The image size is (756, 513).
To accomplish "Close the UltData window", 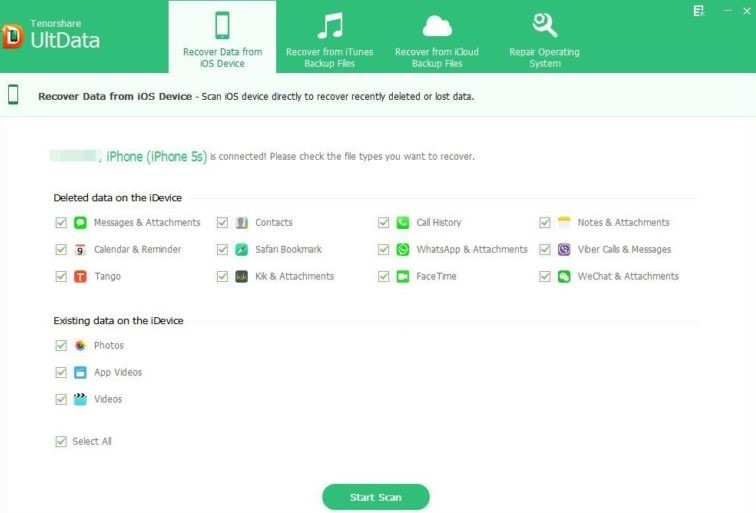I will [x=747, y=11].
